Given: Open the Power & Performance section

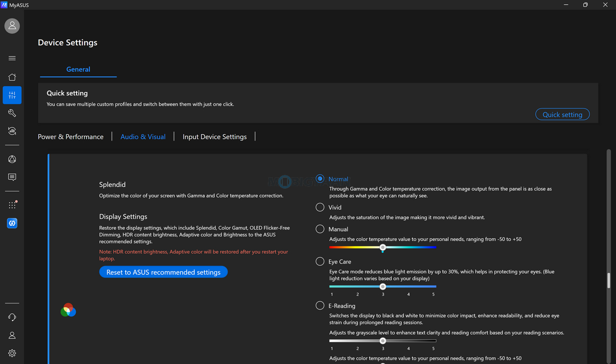Looking at the screenshot, I should tap(71, 137).
